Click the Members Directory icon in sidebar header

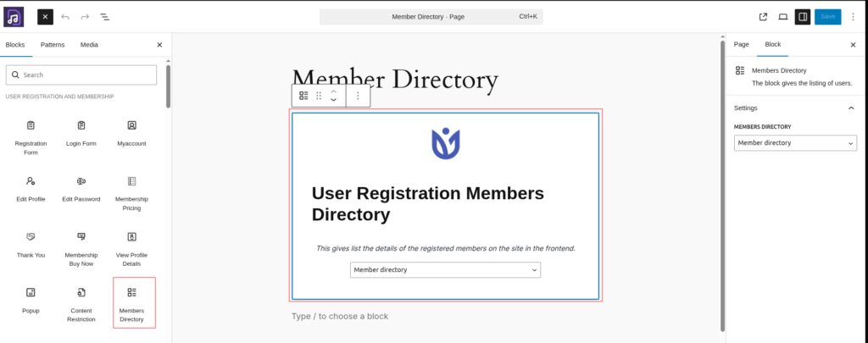(x=739, y=70)
